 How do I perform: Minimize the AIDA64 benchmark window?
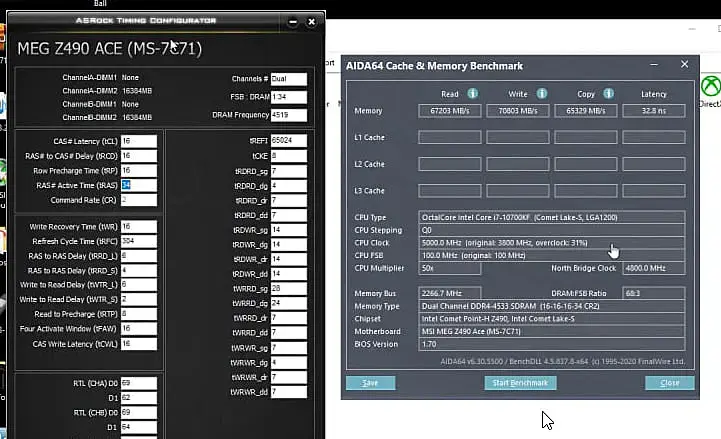tap(654, 65)
